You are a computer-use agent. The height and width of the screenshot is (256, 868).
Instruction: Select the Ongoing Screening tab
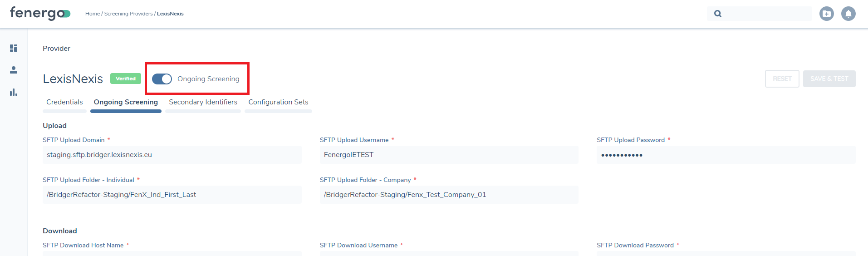(126, 102)
